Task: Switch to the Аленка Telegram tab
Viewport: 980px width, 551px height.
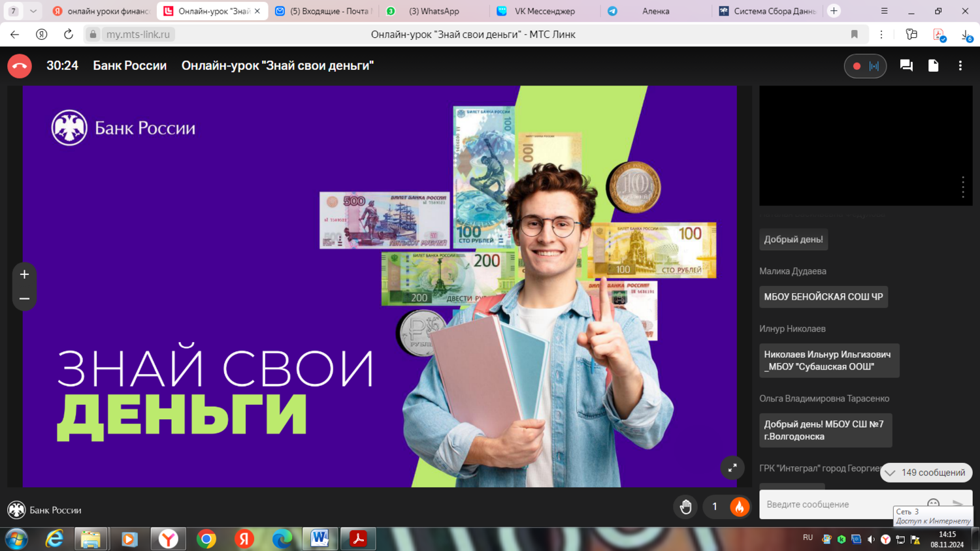Action: coord(655,11)
